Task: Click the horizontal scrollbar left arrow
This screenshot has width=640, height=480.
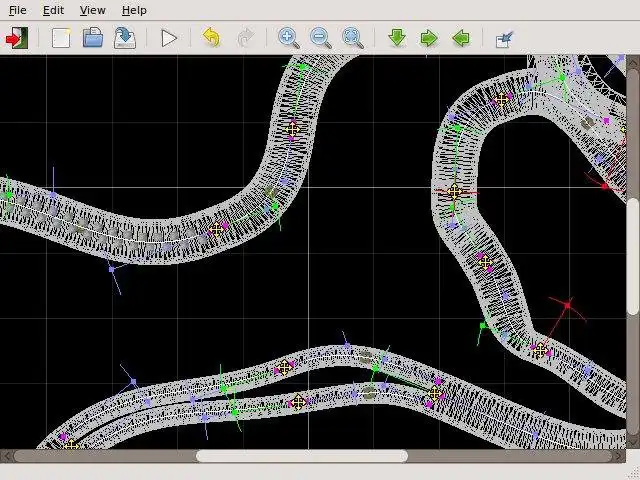Action: [x=7, y=456]
